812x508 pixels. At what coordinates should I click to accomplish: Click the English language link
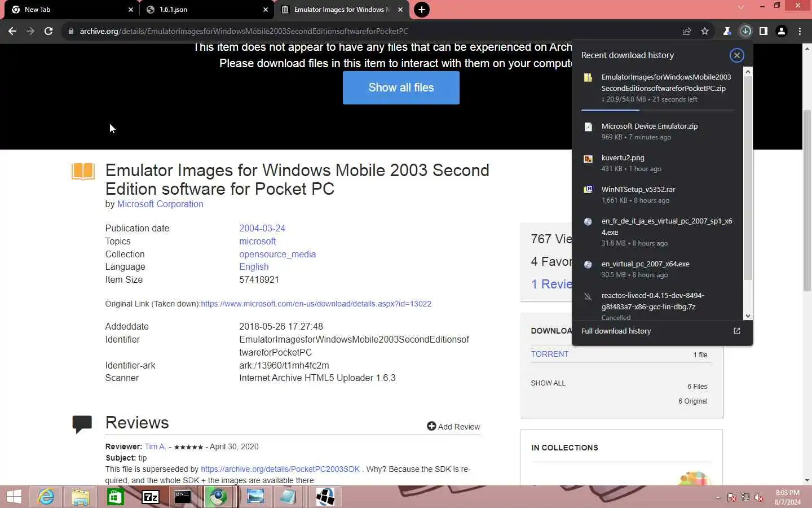(x=254, y=266)
